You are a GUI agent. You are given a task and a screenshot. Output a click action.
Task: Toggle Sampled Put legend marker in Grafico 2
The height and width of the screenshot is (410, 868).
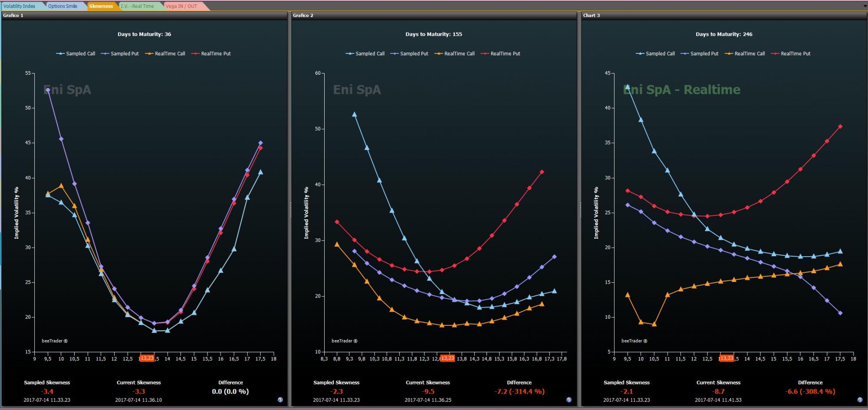coord(394,54)
